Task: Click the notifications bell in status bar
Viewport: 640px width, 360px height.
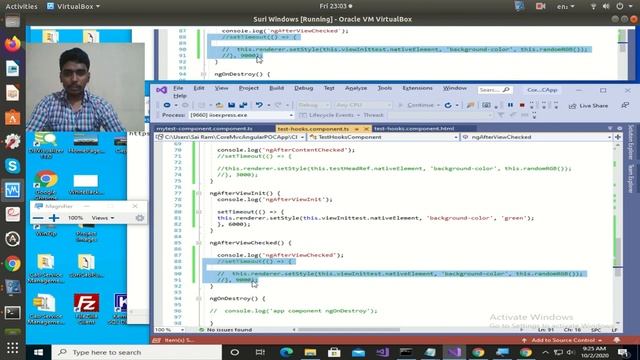Action: pyautogui.click(x=617, y=340)
